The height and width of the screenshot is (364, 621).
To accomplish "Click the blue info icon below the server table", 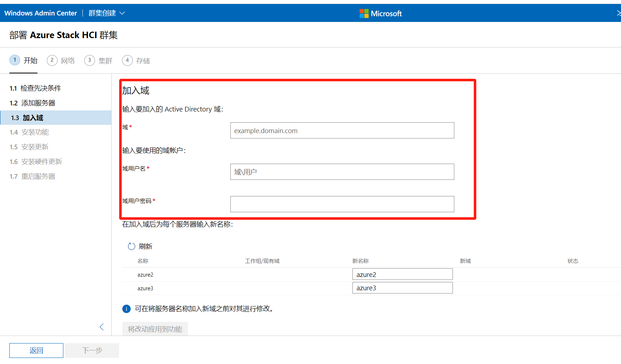I will [x=126, y=309].
